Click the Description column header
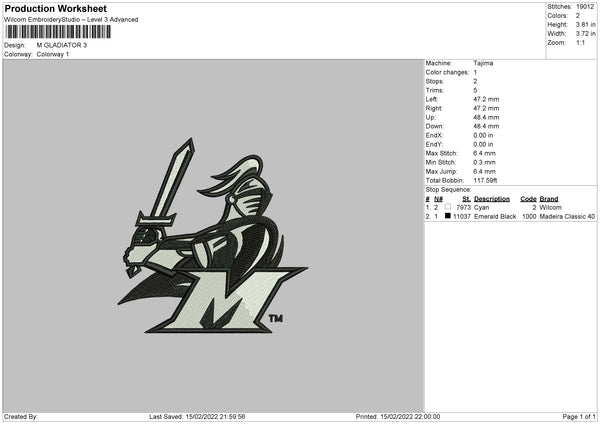This screenshot has width=600, height=424. [492, 199]
